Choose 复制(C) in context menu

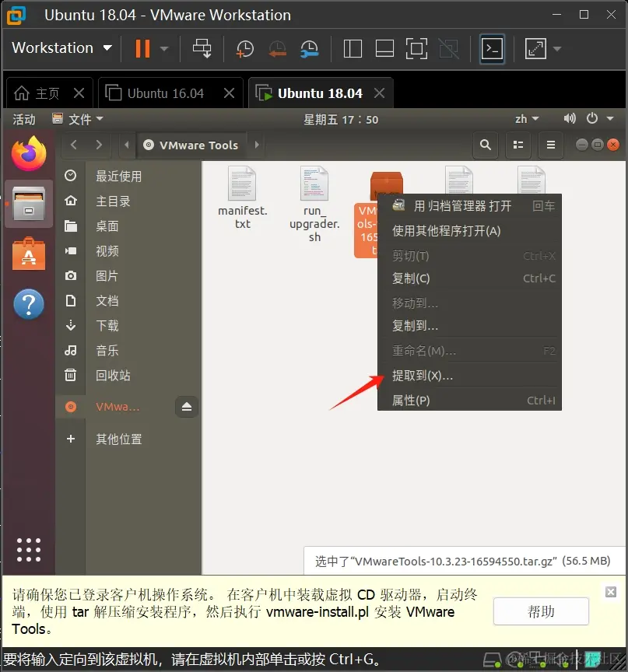[469, 278]
